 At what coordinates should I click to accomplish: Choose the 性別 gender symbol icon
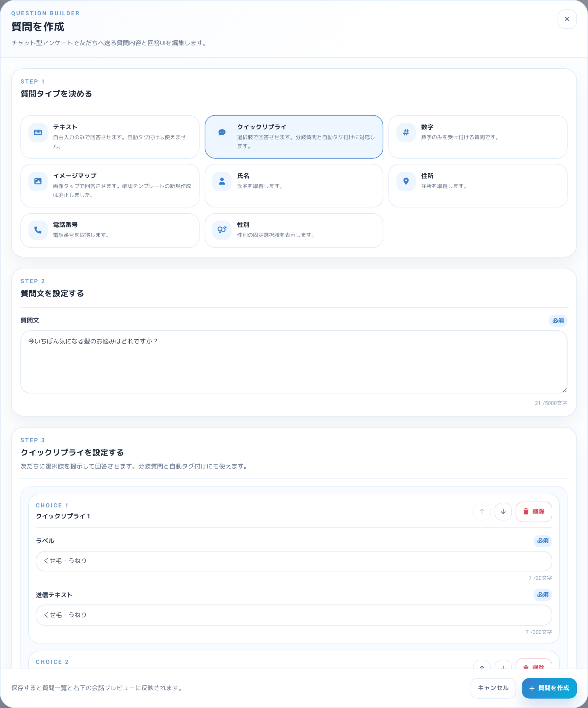(x=222, y=230)
